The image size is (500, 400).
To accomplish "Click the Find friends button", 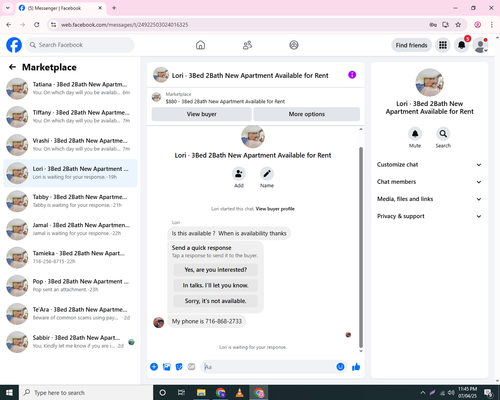I will pyautogui.click(x=411, y=45).
